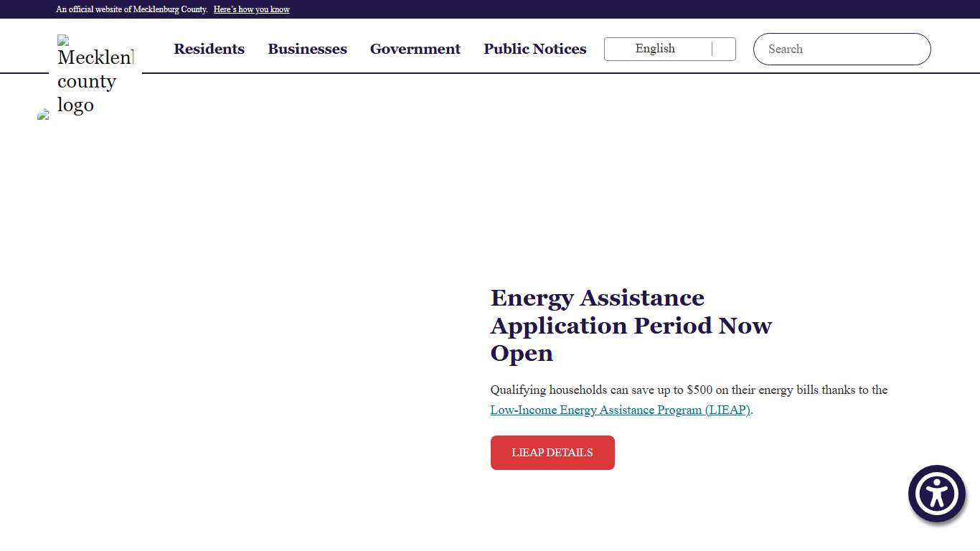The height and width of the screenshot is (551, 980).
Task: Click the broken hero image placeholder icon
Action: (43, 115)
